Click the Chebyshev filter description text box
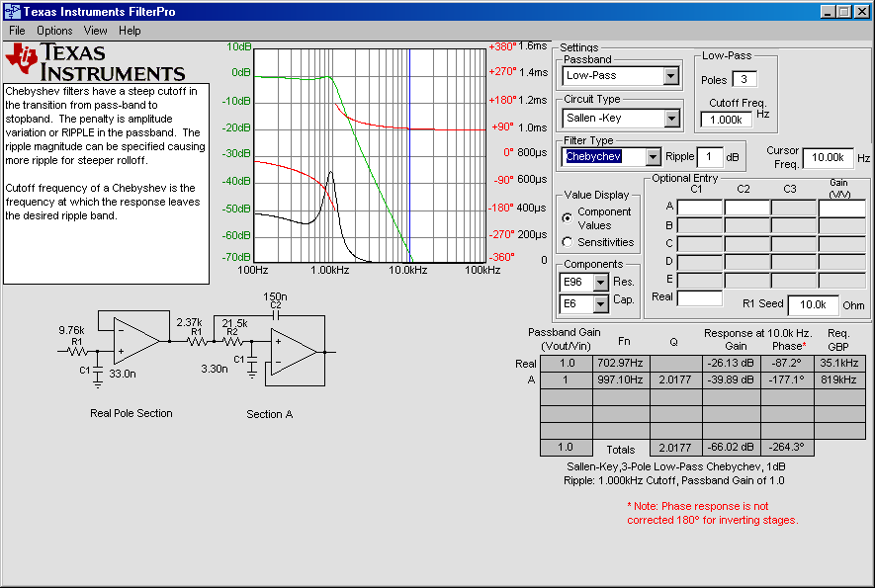The height and width of the screenshot is (588, 875). tap(106, 184)
